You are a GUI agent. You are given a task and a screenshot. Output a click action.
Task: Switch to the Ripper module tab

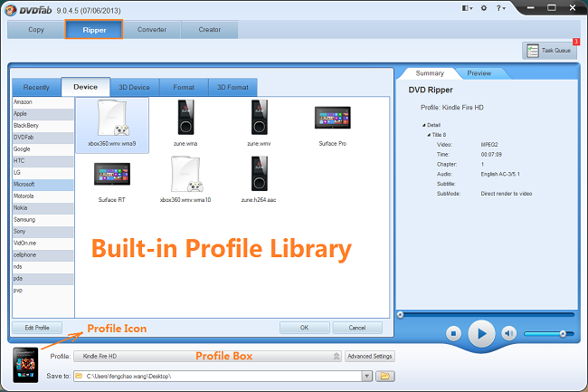coord(94,30)
